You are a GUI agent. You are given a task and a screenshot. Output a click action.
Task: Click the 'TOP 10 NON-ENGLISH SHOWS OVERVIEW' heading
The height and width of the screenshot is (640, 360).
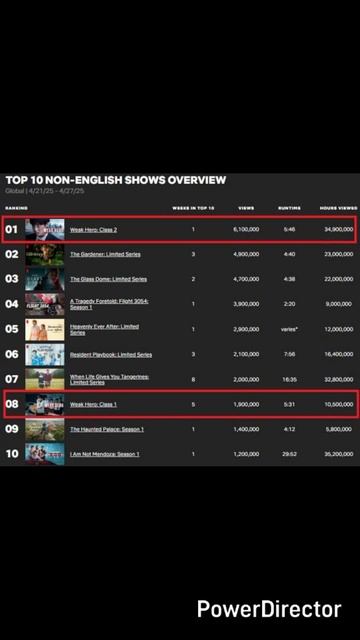pyautogui.click(x=116, y=180)
